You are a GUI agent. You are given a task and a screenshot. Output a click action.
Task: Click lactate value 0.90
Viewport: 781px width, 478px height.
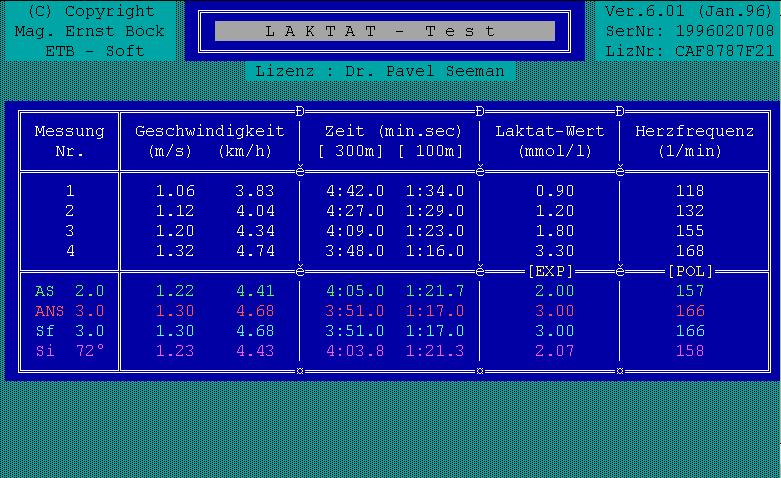(555, 191)
